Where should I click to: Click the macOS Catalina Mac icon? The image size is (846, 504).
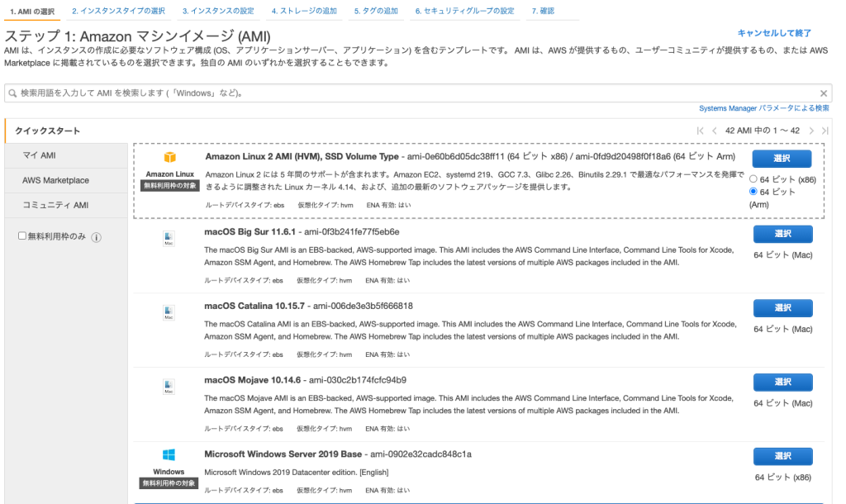(169, 312)
